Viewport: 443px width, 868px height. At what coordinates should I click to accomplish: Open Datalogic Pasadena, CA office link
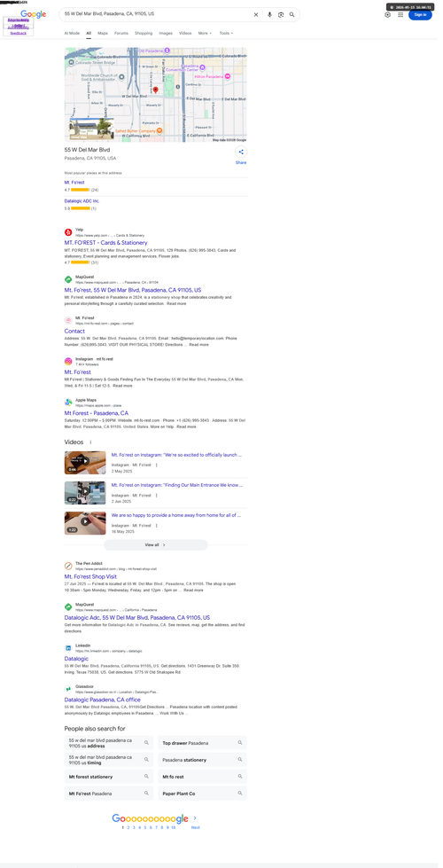(x=102, y=700)
